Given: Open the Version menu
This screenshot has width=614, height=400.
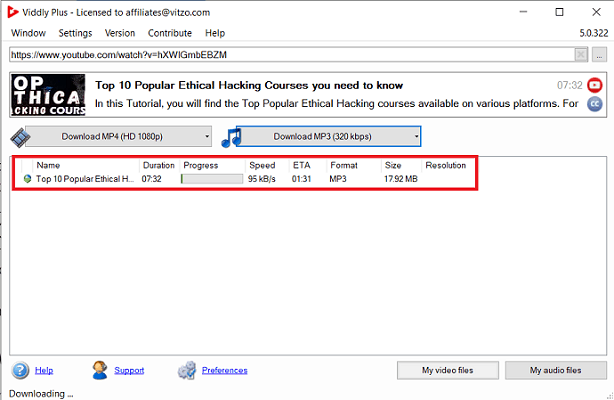Looking at the screenshot, I should click(120, 33).
